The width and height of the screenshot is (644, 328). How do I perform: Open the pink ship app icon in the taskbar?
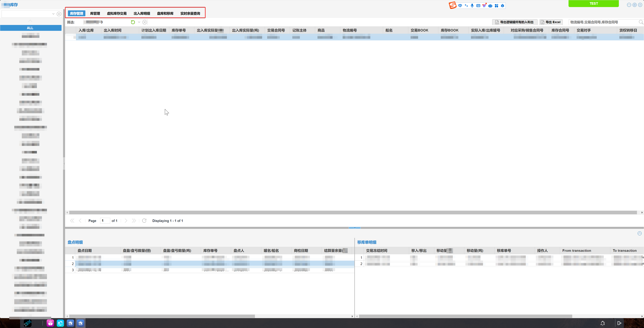point(50,323)
